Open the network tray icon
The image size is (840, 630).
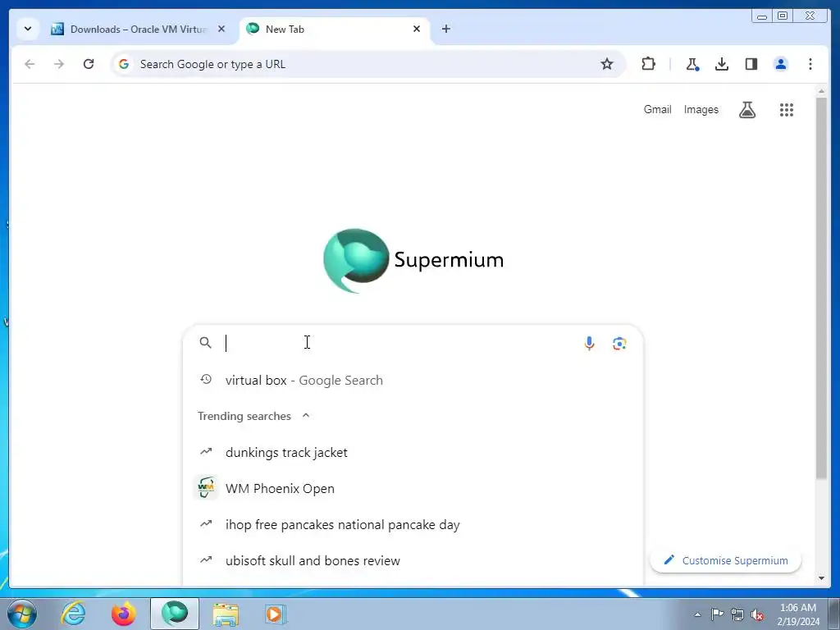click(x=737, y=614)
